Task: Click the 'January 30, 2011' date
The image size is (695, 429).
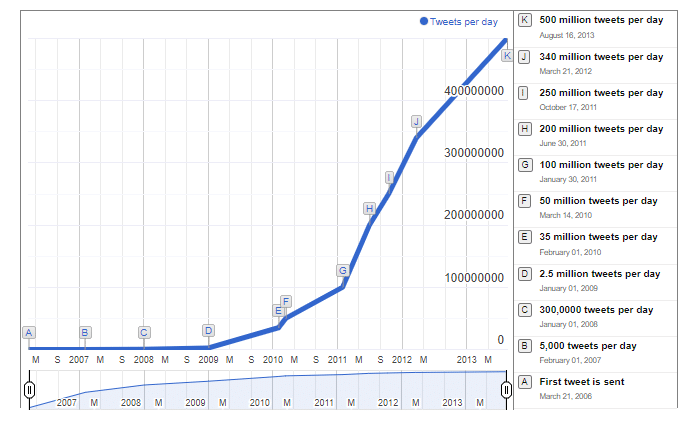Action: tap(568, 179)
